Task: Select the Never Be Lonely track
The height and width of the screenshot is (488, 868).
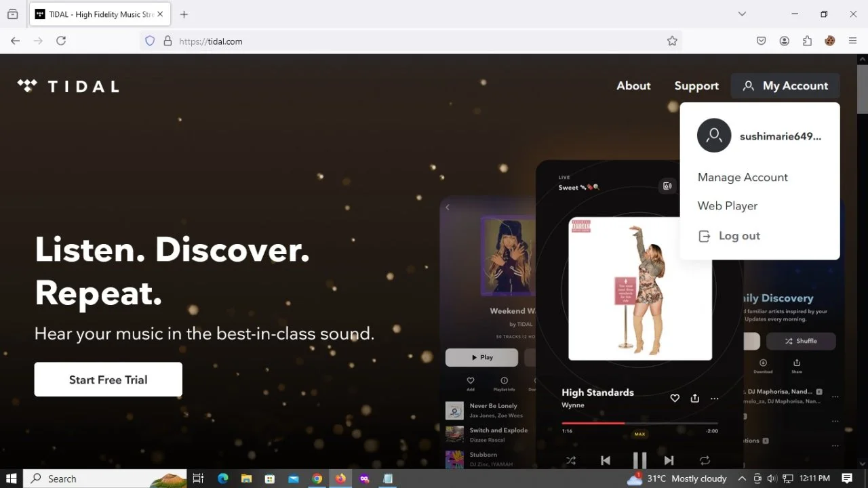Action: tap(485, 410)
